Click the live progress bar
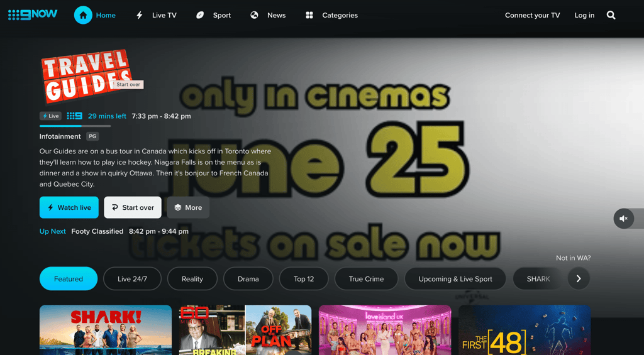 (75, 126)
